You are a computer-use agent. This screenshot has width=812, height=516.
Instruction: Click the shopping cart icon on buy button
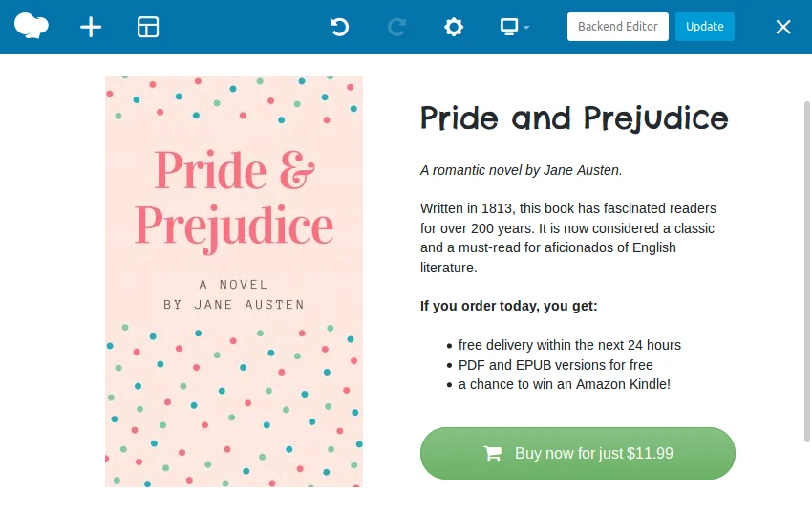click(x=493, y=453)
